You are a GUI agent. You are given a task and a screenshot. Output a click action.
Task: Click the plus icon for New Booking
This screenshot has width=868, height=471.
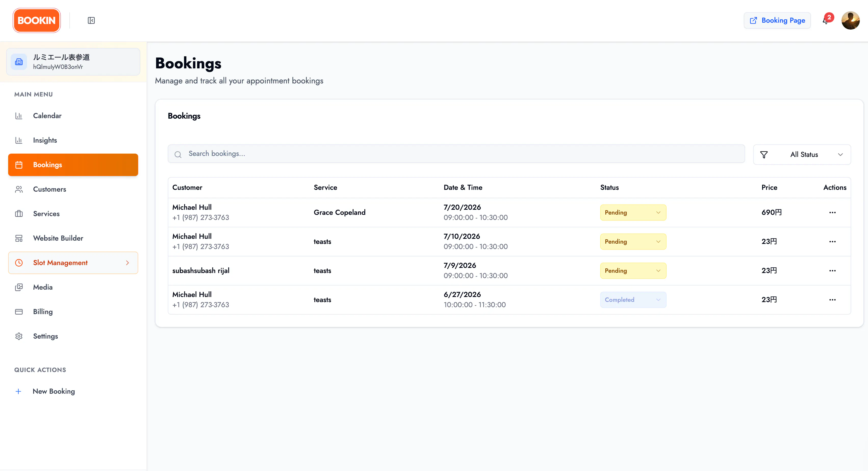coord(19,391)
